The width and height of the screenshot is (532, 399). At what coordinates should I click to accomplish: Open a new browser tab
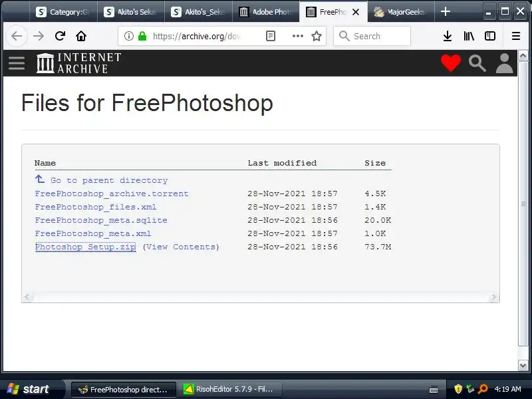445,12
